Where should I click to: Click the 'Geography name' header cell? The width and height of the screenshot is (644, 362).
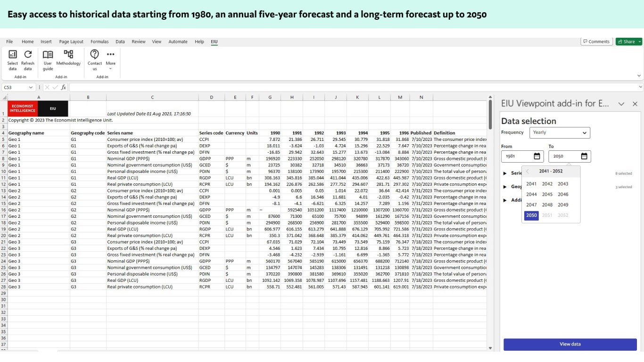tap(39, 133)
